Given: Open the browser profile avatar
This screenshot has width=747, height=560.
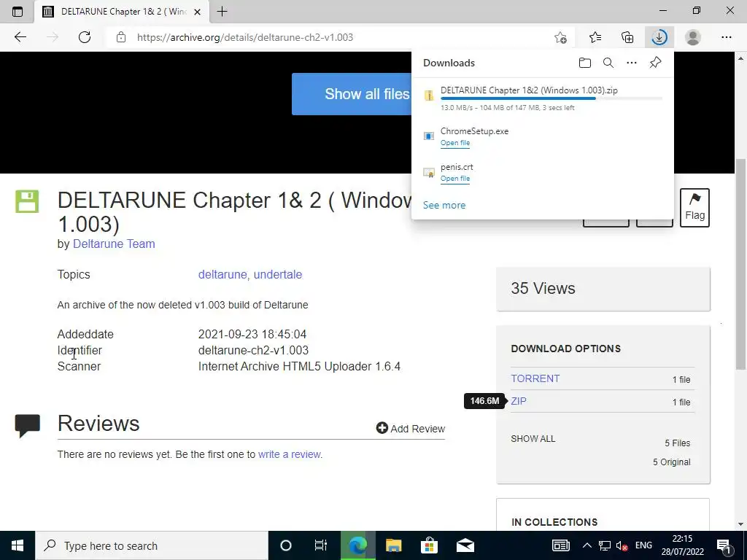Looking at the screenshot, I should tap(693, 37).
